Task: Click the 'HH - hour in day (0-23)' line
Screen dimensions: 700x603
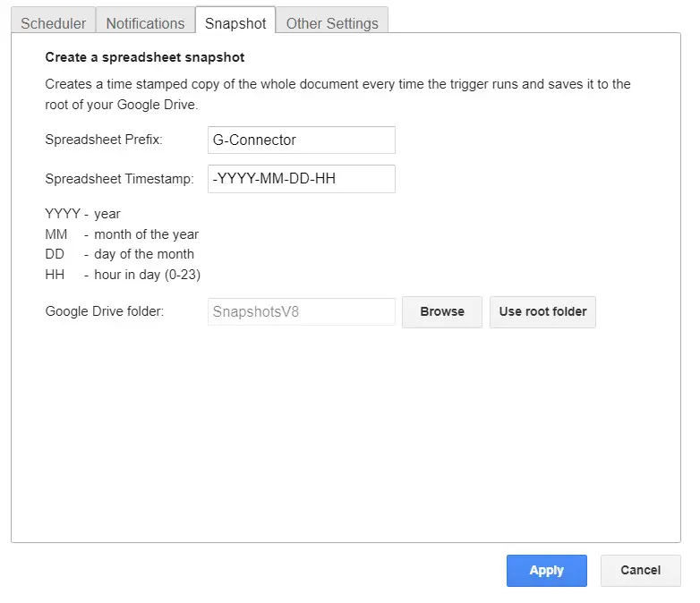Action: [129, 275]
